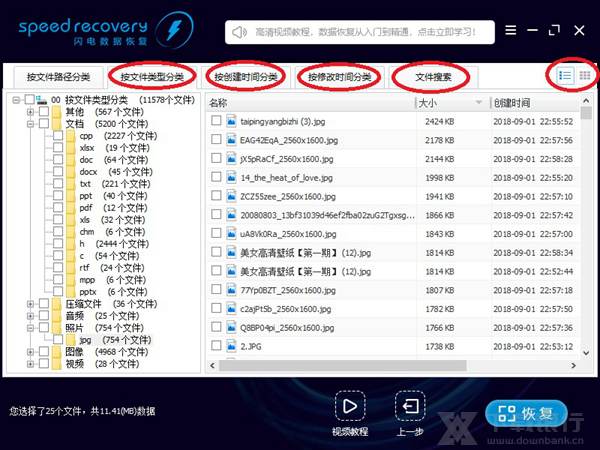Viewport: 600px width, 450px height.
Task: Click the speaker announcement icon
Action: pyautogui.click(x=239, y=32)
